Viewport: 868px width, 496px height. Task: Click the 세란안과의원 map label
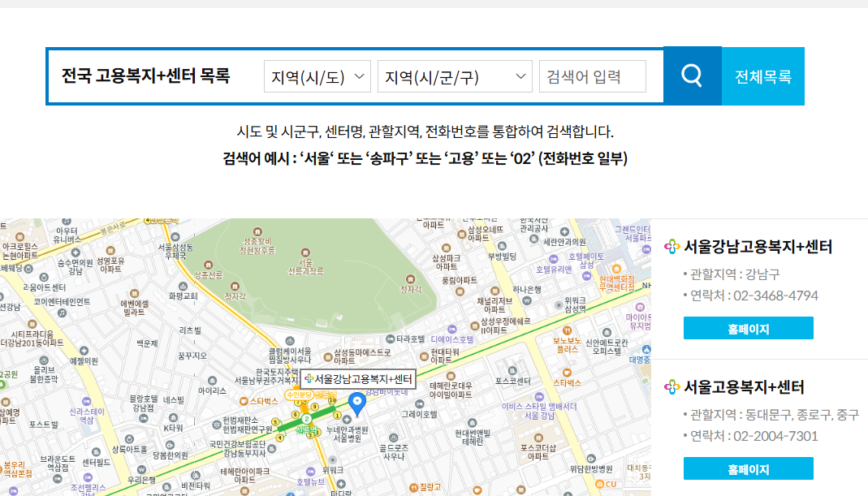564,242
